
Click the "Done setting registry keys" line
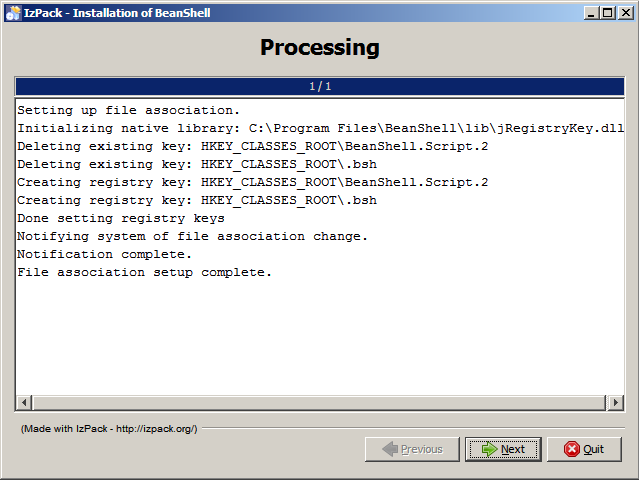pos(121,218)
